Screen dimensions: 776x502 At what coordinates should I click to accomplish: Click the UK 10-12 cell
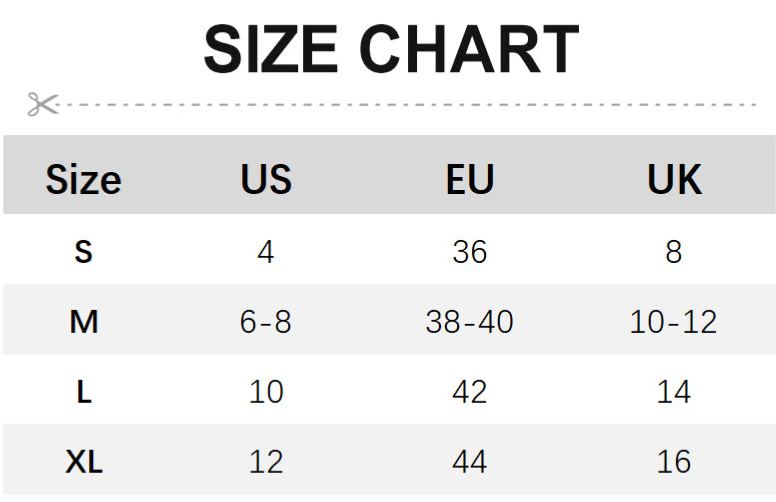pos(673,322)
